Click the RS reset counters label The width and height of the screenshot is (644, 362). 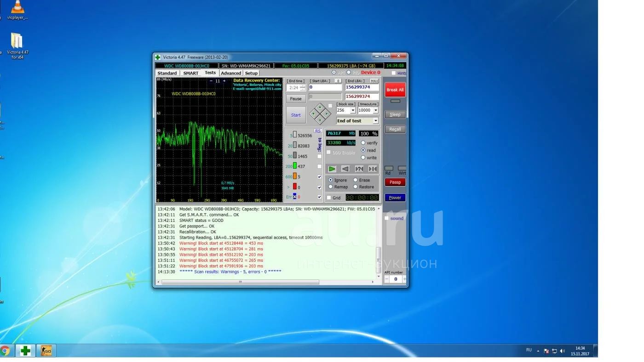[318, 131]
